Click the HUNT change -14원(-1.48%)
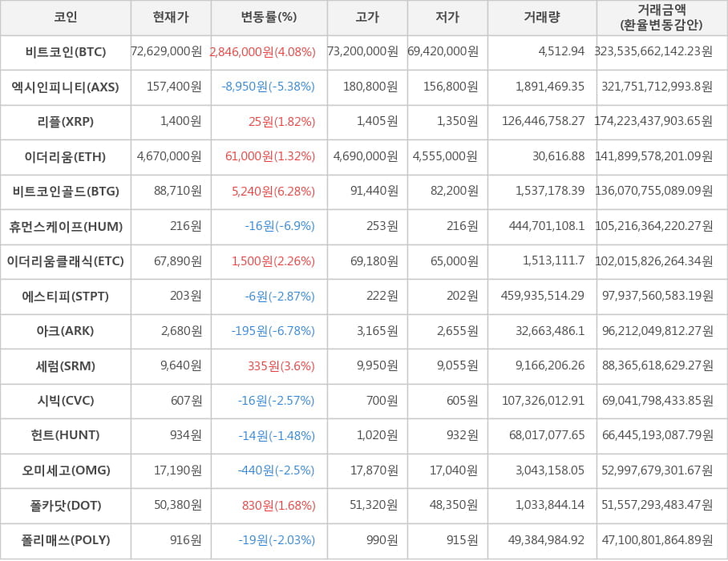Screen dimensions: 728x561 tap(277, 436)
